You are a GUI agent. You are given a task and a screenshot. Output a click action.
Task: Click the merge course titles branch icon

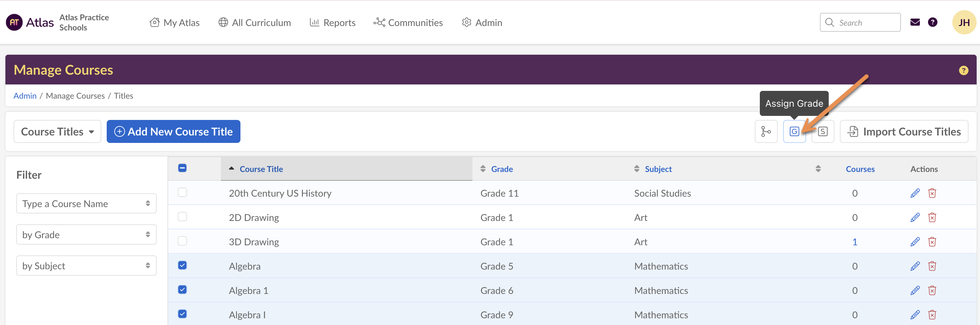(x=766, y=132)
